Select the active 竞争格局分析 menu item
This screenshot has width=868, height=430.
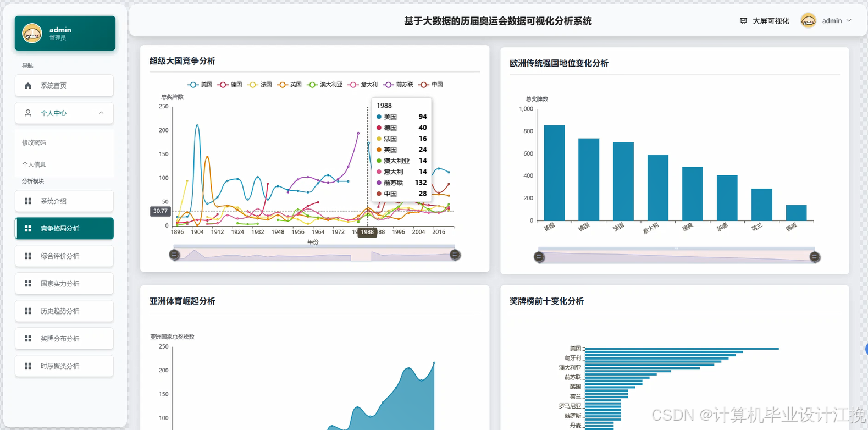(64, 229)
